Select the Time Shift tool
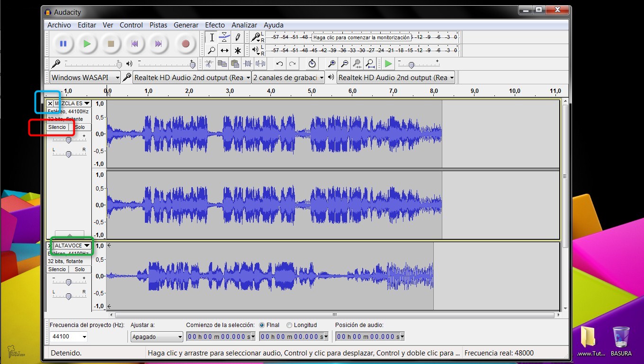Screen dimensions: 644x364 pyautogui.click(x=224, y=50)
